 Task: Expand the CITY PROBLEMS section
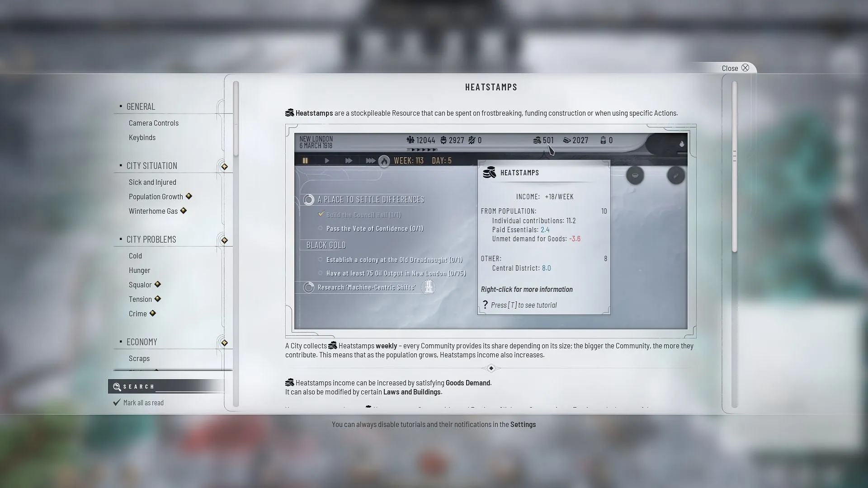(151, 239)
